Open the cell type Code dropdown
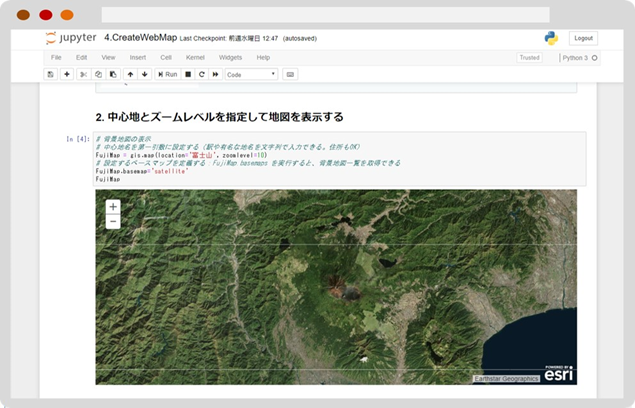 tap(251, 75)
